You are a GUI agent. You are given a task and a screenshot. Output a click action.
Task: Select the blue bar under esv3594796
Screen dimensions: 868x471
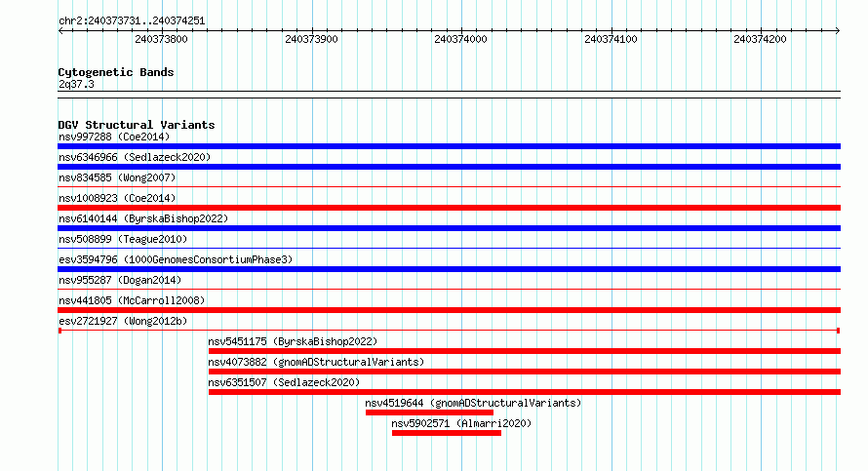point(449,269)
